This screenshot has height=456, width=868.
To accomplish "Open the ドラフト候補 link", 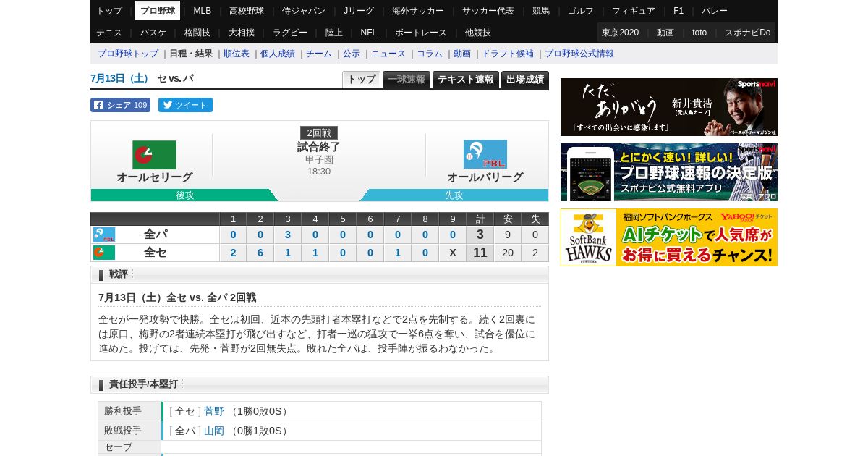I will click(508, 54).
